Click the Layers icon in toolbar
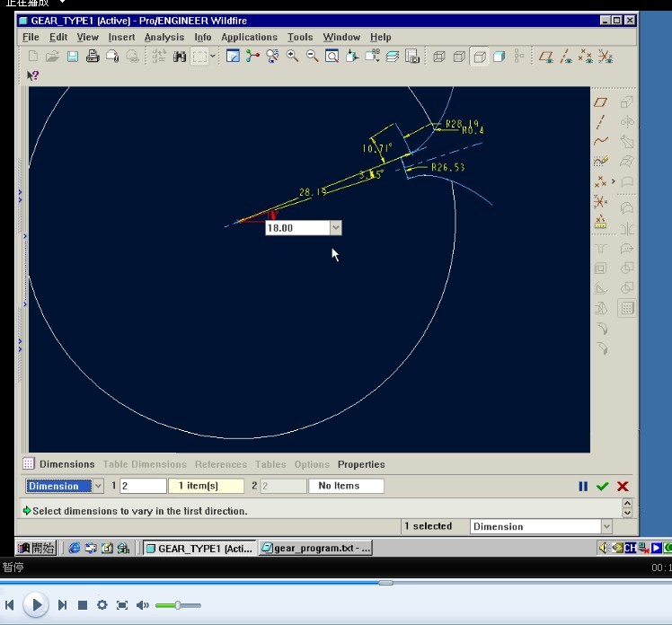 [x=392, y=56]
